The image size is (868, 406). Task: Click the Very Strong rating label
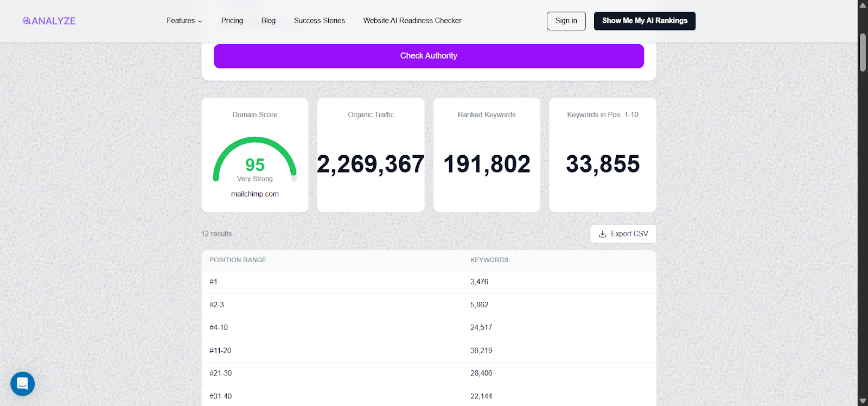255,179
